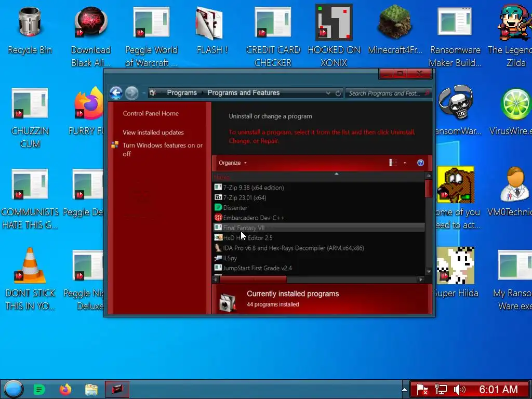Open the volume speaker tray icon
Screen dimensions: 532x399
pyautogui.click(x=459, y=390)
